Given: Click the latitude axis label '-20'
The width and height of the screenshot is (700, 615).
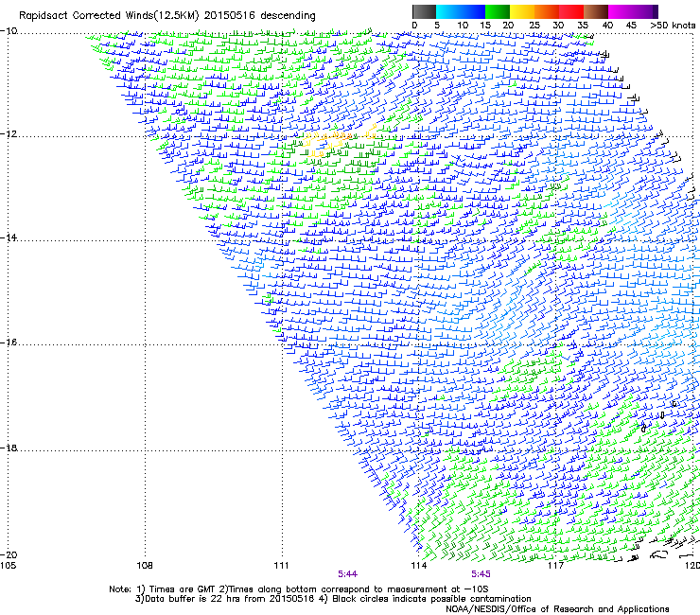Looking at the screenshot, I should point(9,554).
